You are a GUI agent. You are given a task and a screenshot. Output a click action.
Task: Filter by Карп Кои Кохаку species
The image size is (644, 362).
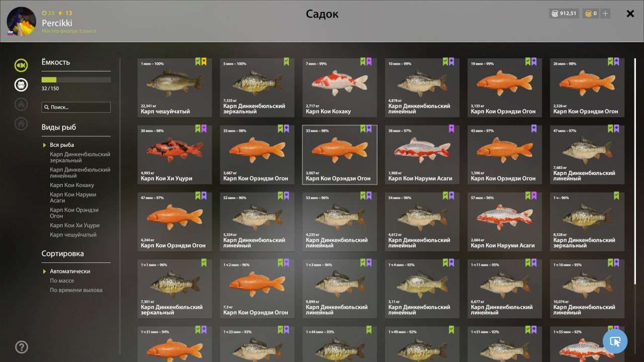[x=72, y=185]
